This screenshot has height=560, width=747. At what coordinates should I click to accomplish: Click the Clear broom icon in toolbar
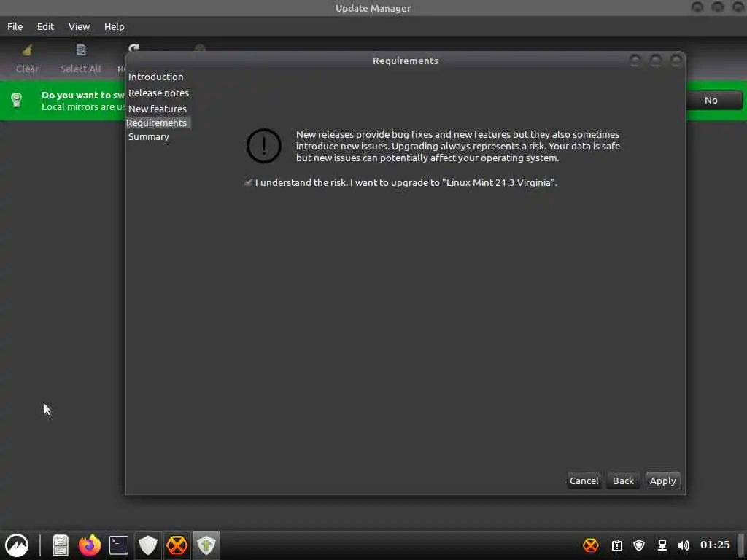27,50
